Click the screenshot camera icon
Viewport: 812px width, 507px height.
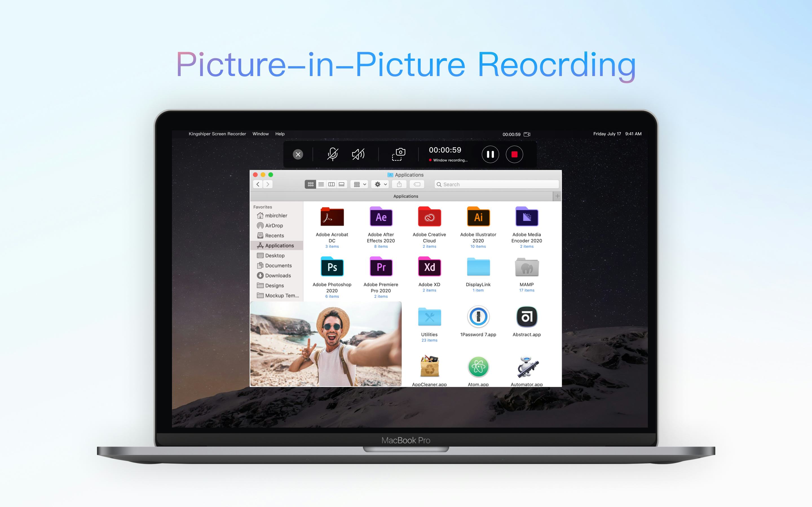(399, 154)
